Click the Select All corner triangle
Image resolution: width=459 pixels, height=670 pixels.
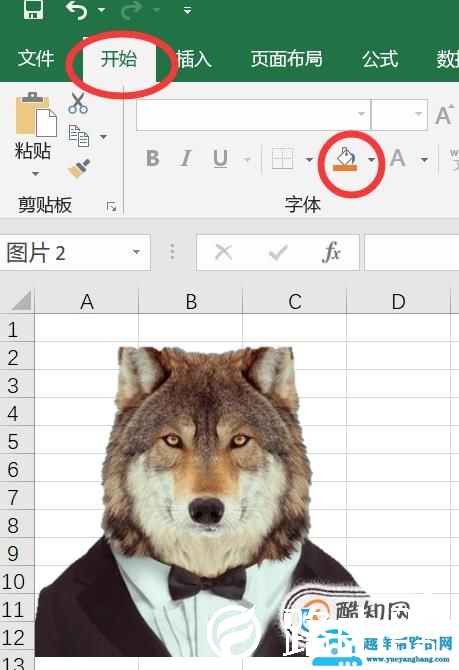click(x=21, y=300)
